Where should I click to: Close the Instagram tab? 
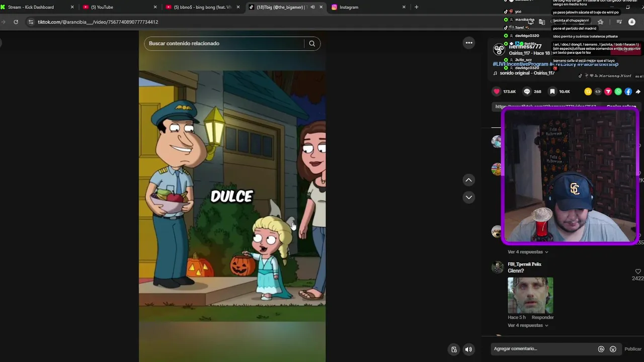[x=404, y=7]
